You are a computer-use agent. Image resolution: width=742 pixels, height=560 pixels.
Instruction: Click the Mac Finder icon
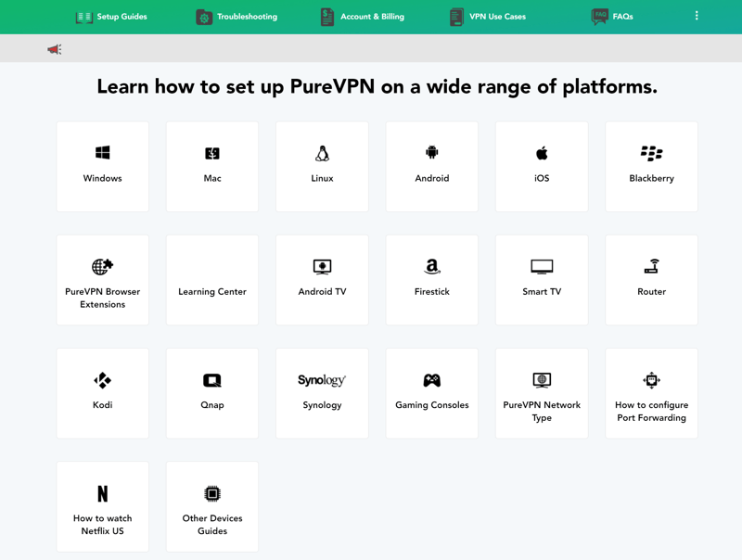point(212,153)
